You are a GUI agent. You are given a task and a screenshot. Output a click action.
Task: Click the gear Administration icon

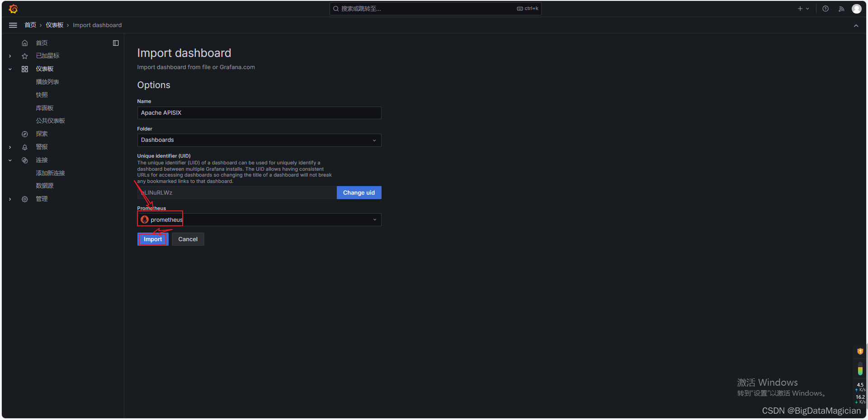click(x=25, y=199)
